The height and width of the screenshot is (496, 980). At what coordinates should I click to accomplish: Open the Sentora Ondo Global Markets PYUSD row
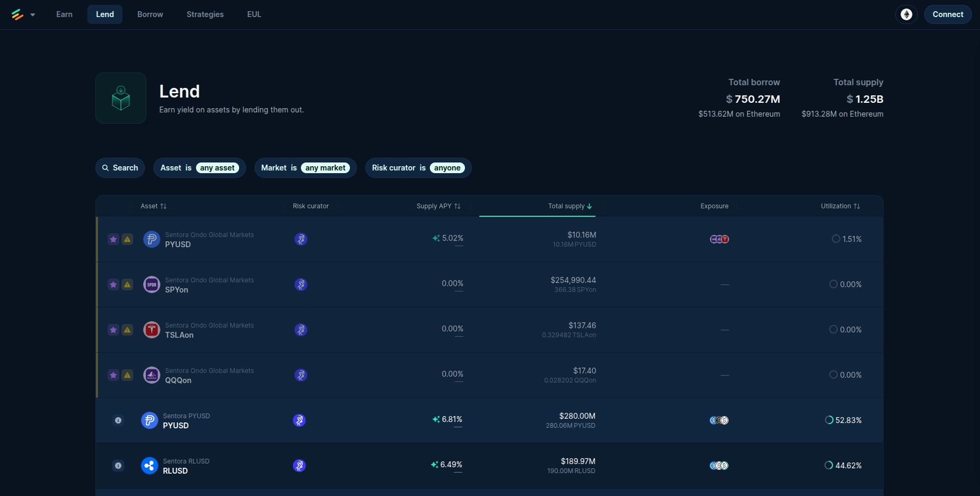pos(209,239)
